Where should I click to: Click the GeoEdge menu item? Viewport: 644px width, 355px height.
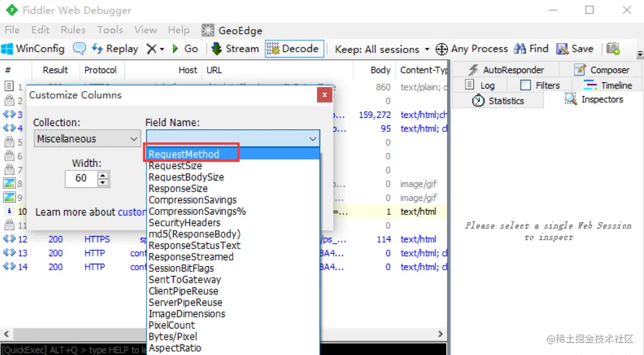tap(232, 30)
